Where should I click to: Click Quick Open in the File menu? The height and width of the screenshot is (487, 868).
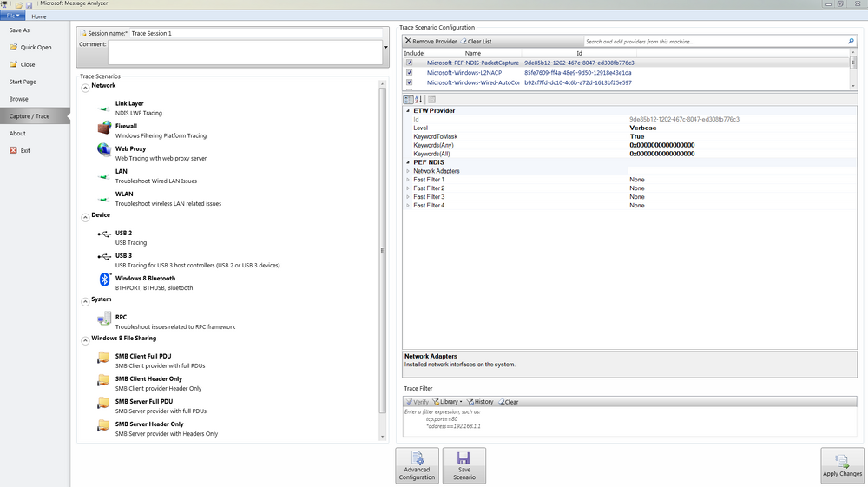pos(30,48)
